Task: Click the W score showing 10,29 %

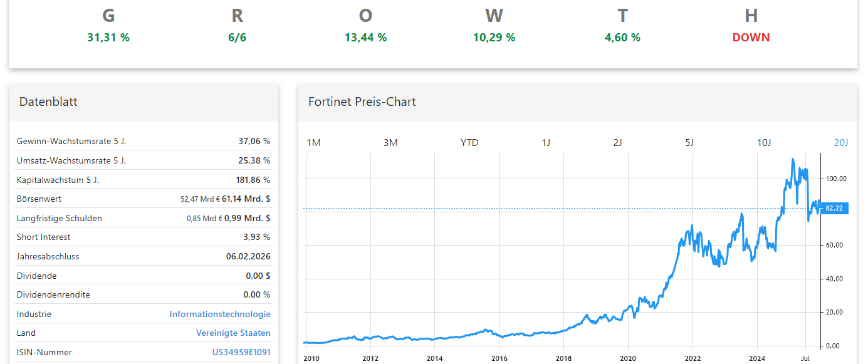Action: 494,38
